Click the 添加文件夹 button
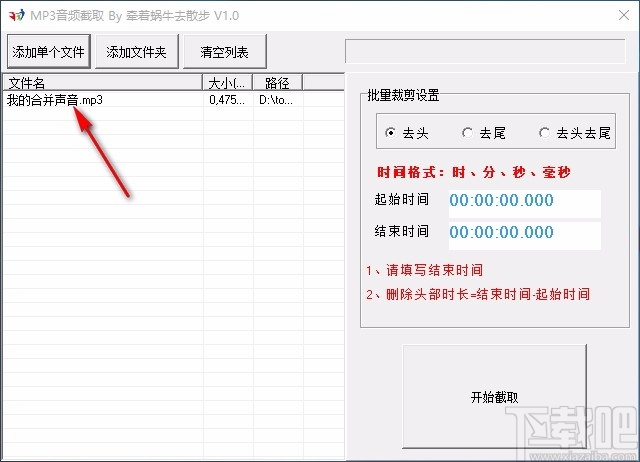Viewport: 640px width, 462px height. 137,51
